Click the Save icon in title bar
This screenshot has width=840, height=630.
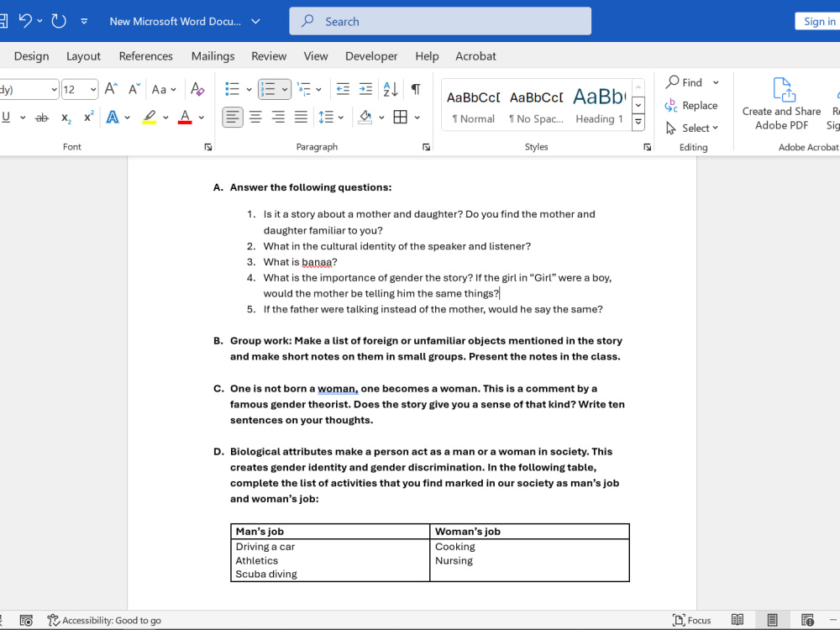point(3,21)
